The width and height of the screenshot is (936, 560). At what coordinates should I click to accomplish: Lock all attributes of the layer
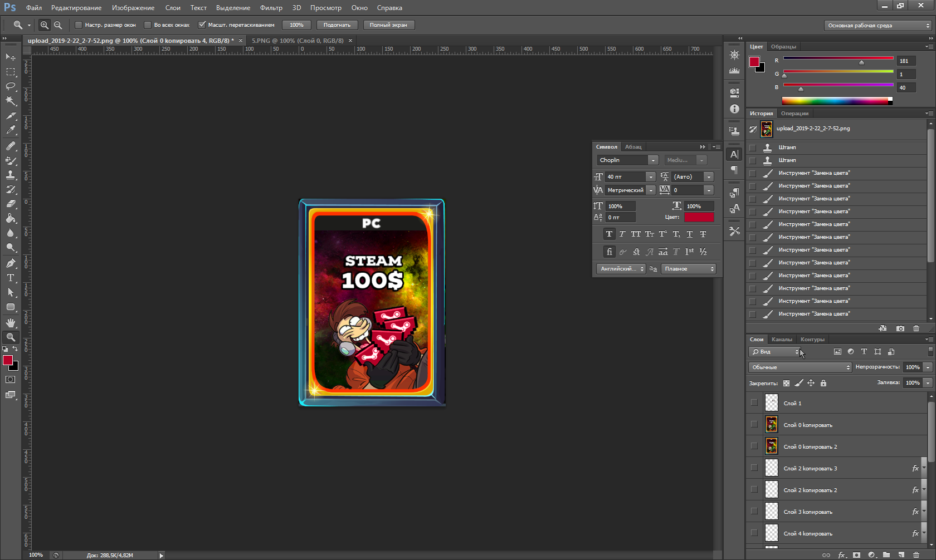pyautogui.click(x=823, y=383)
